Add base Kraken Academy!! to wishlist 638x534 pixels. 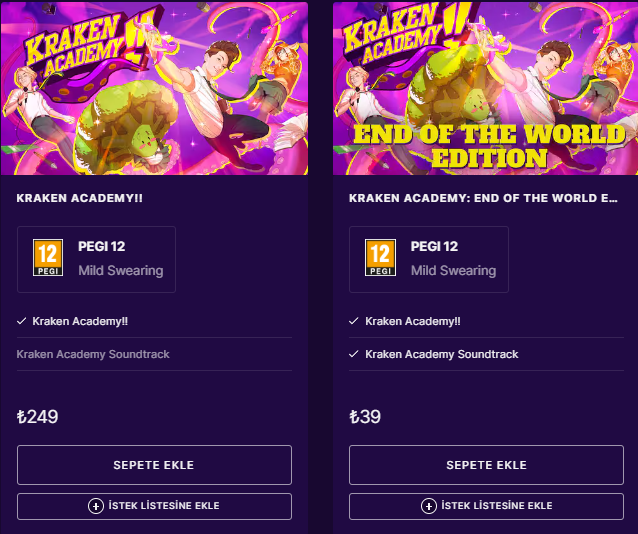coord(154,506)
